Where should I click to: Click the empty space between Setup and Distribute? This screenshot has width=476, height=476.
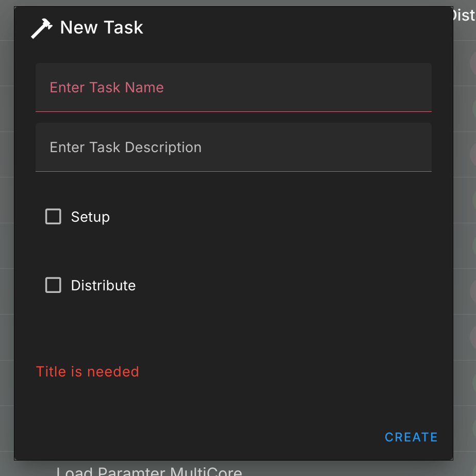point(234,251)
